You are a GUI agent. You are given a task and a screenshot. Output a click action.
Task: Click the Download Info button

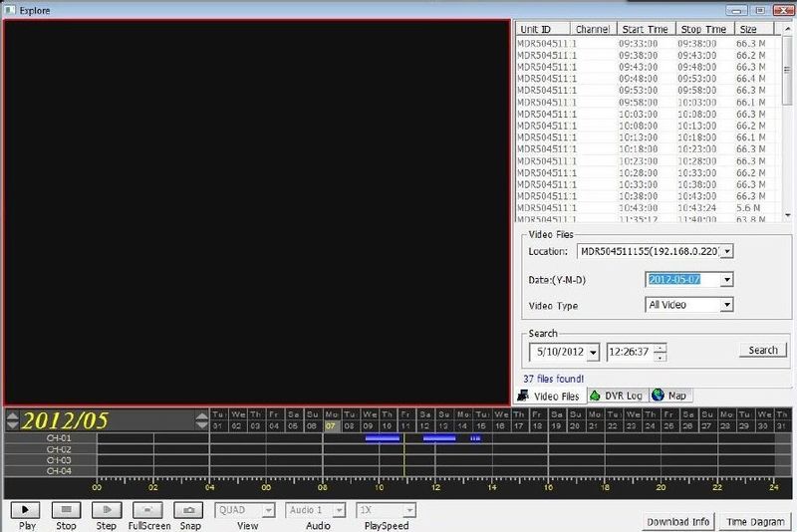point(677,521)
